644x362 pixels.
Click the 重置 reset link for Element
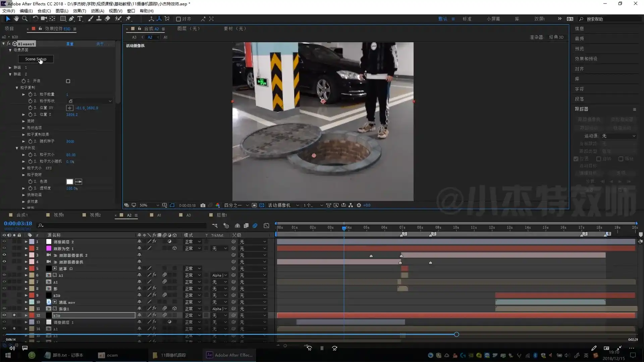[70, 44]
